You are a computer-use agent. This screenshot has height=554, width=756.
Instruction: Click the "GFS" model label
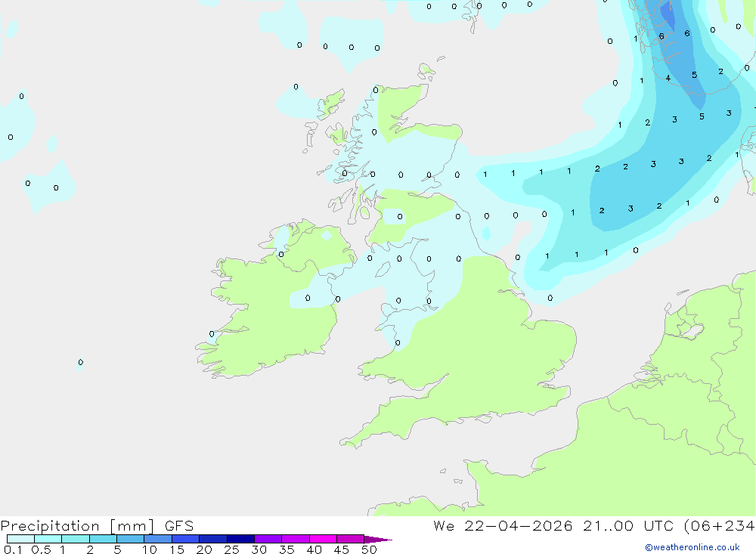click(179, 526)
